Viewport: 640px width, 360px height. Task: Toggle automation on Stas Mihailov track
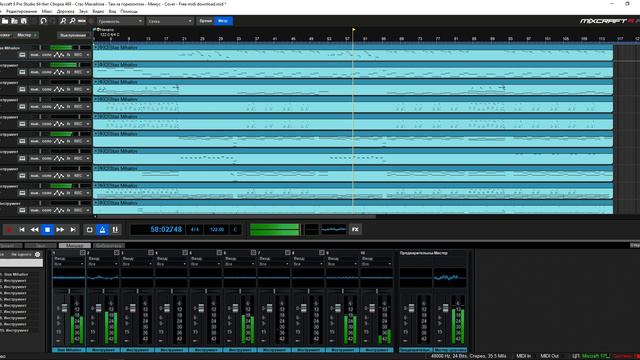(x=59, y=55)
